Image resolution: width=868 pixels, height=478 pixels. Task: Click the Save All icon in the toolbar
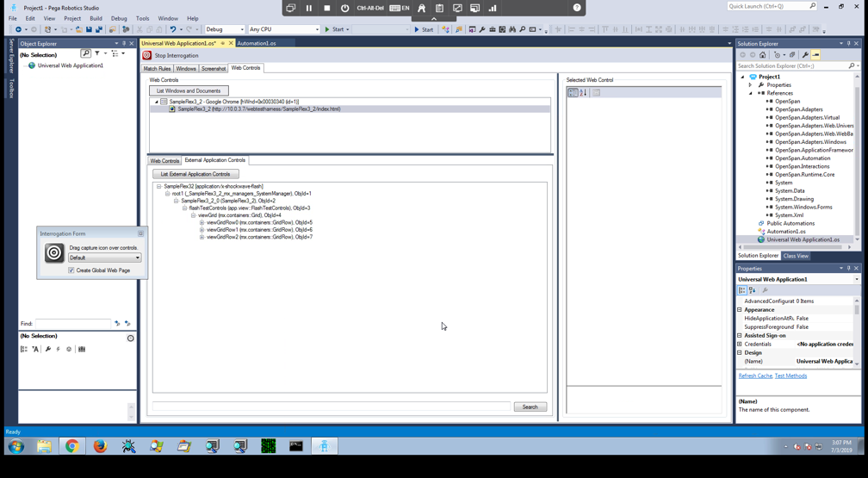click(x=99, y=29)
